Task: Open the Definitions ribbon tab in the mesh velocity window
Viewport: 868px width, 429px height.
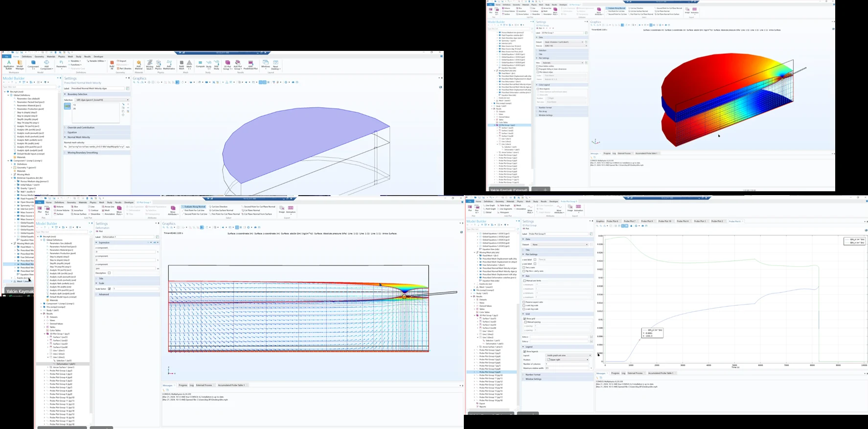Action: tap(26, 56)
